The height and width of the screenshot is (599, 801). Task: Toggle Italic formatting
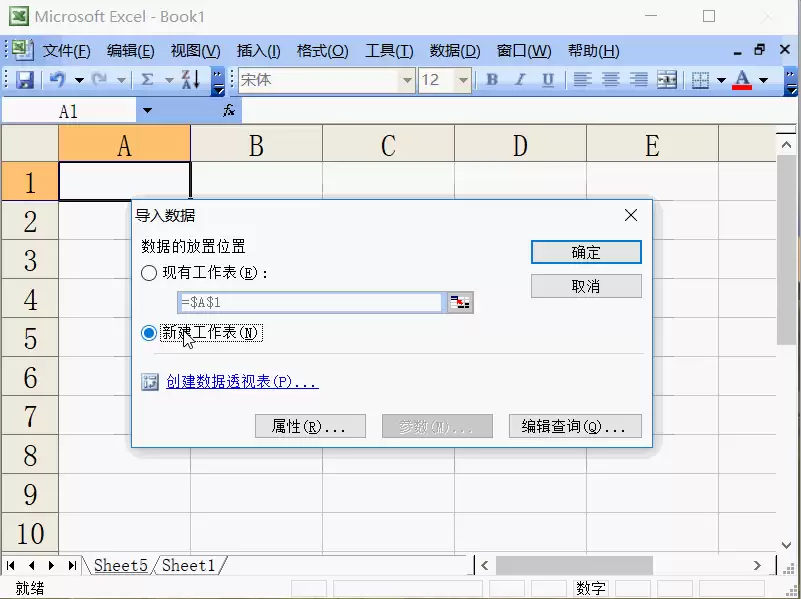tap(520, 80)
